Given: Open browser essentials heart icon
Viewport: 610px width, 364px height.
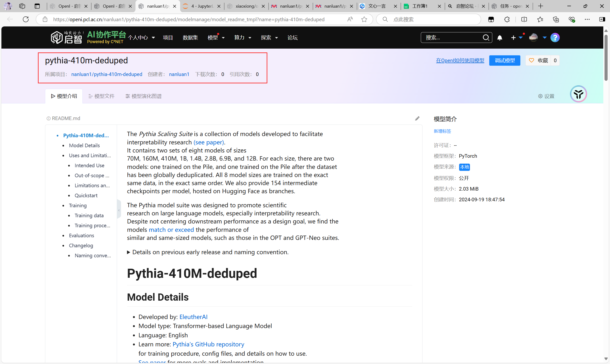Looking at the screenshot, I should pos(572,19).
